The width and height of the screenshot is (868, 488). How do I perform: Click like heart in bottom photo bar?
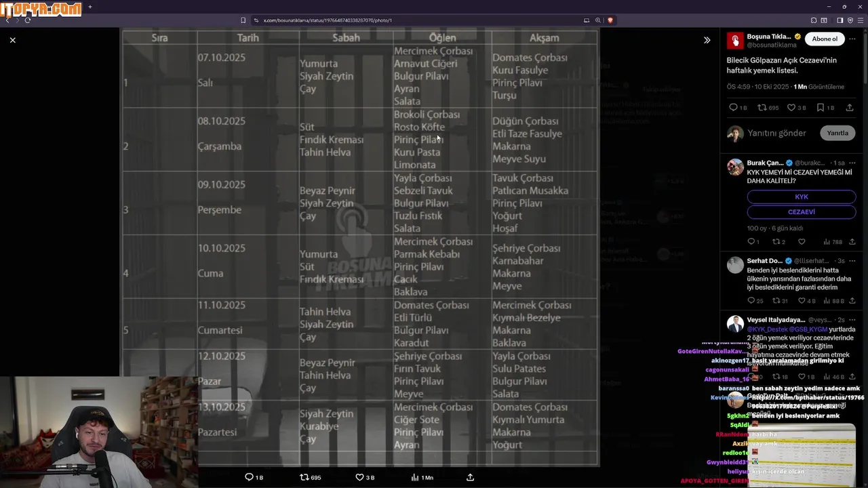[x=360, y=477]
